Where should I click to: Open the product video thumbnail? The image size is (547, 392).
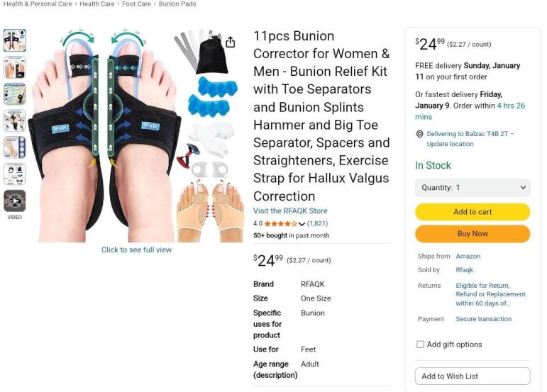click(15, 201)
